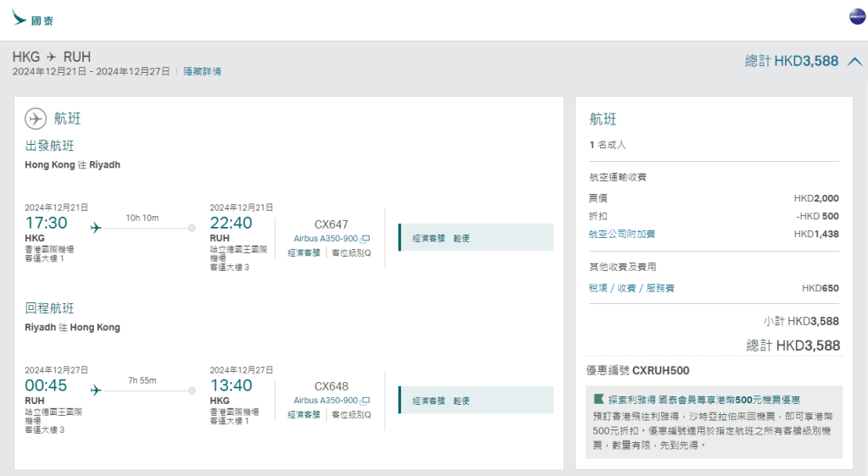Viewport: 868px width, 476px height.
Task: Click the promo code CXRUH500 text
Action: point(660,370)
